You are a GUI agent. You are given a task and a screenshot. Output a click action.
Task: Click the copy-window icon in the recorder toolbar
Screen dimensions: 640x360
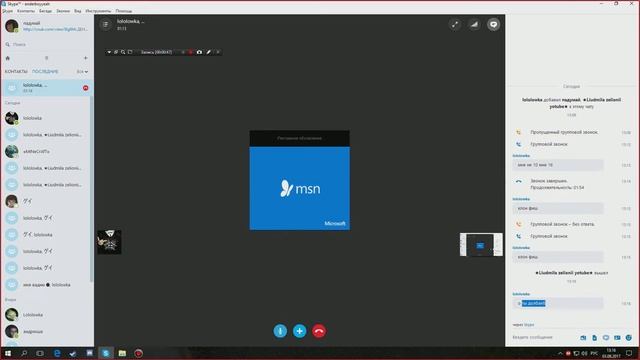tap(116, 52)
